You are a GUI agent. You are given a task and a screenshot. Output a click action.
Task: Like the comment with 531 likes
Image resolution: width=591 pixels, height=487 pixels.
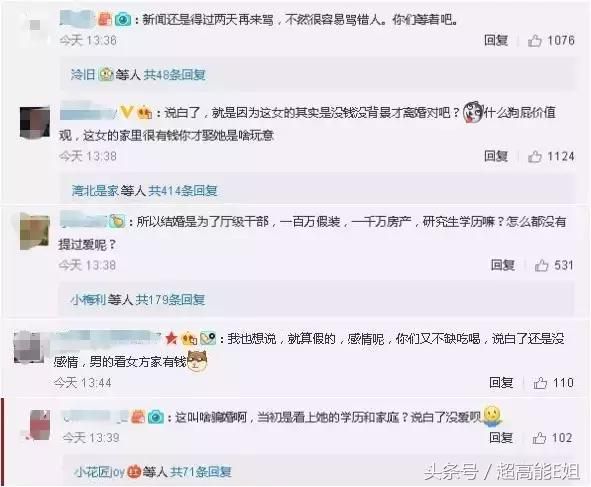(x=542, y=265)
